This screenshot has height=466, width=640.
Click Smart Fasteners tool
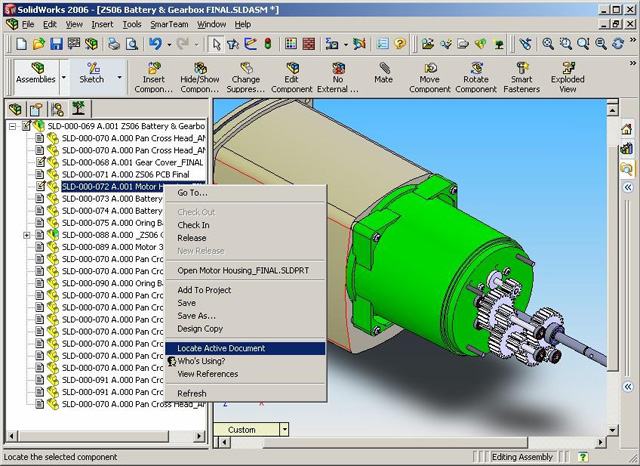pyautogui.click(x=522, y=78)
